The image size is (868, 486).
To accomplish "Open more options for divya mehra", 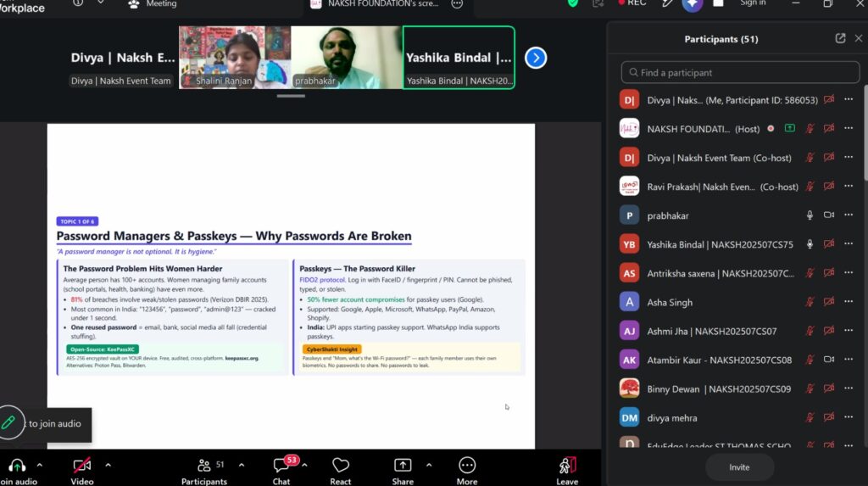I will point(849,417).
